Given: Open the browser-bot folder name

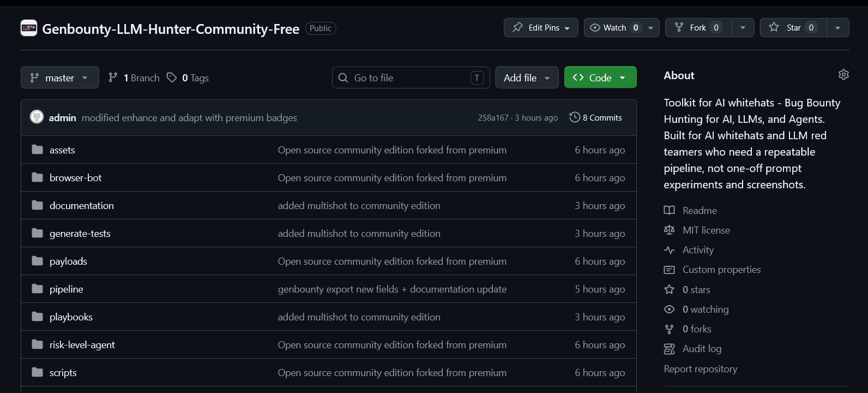Looking at the screenshot, I should 75,177.
